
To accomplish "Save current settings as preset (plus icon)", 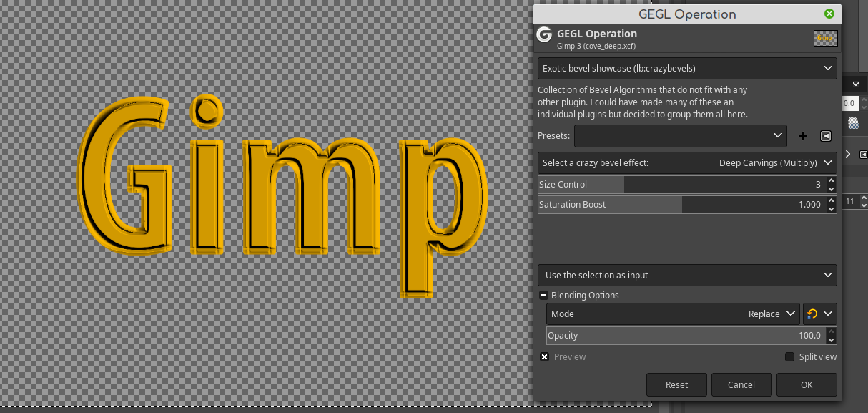I will tap(802, 135).
